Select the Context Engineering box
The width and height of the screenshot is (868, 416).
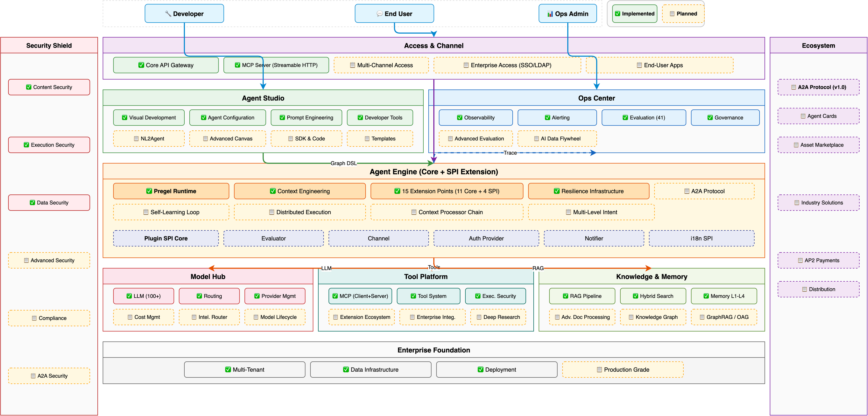point(300,191)
